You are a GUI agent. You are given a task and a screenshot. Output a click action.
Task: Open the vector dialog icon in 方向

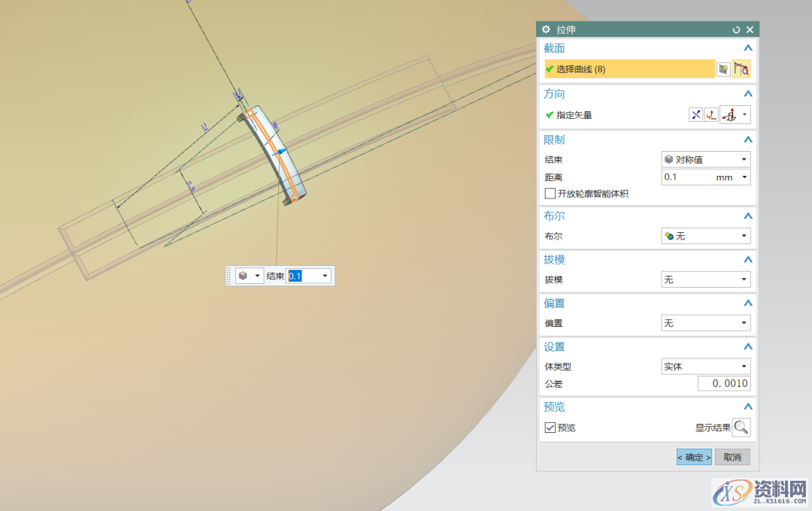[x=710, y=115]
